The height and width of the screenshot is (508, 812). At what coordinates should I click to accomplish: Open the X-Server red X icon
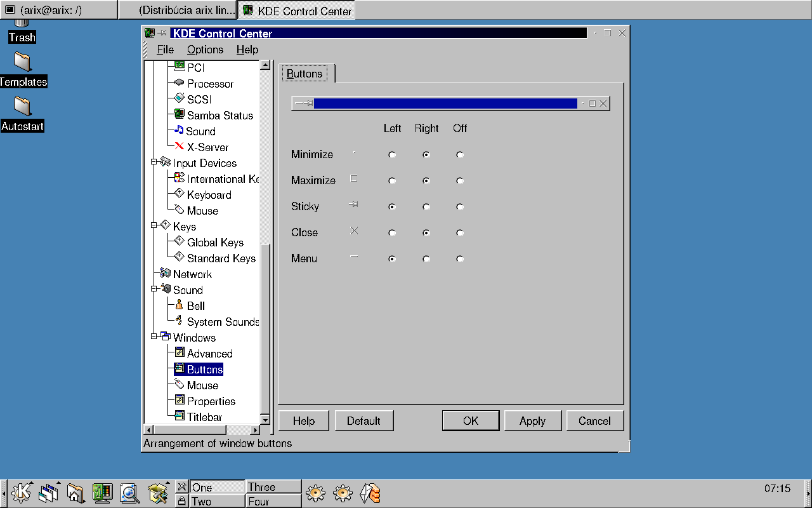coord(180,146)
